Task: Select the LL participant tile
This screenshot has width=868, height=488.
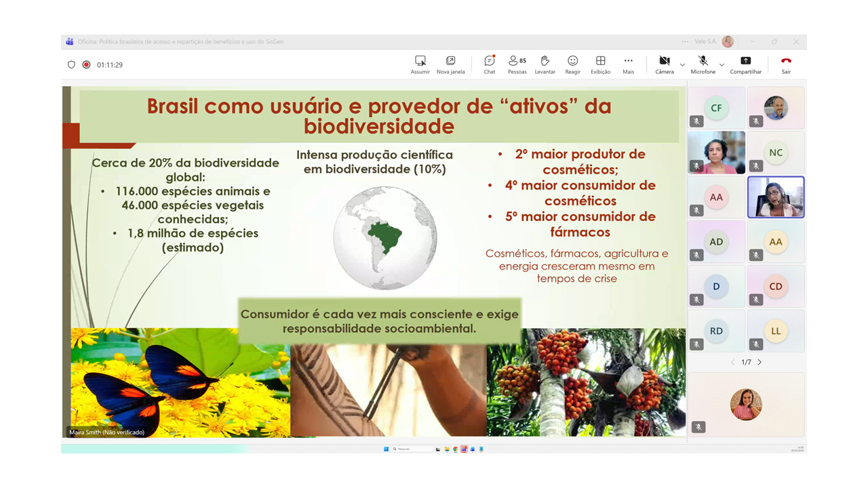Action: [x=776, y=331]
